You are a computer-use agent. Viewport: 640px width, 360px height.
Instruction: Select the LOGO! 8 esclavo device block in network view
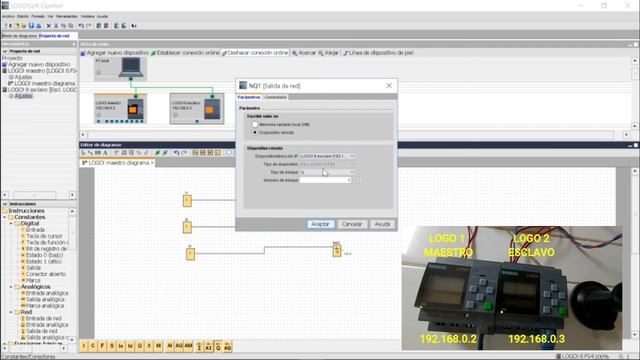(197, 109)
